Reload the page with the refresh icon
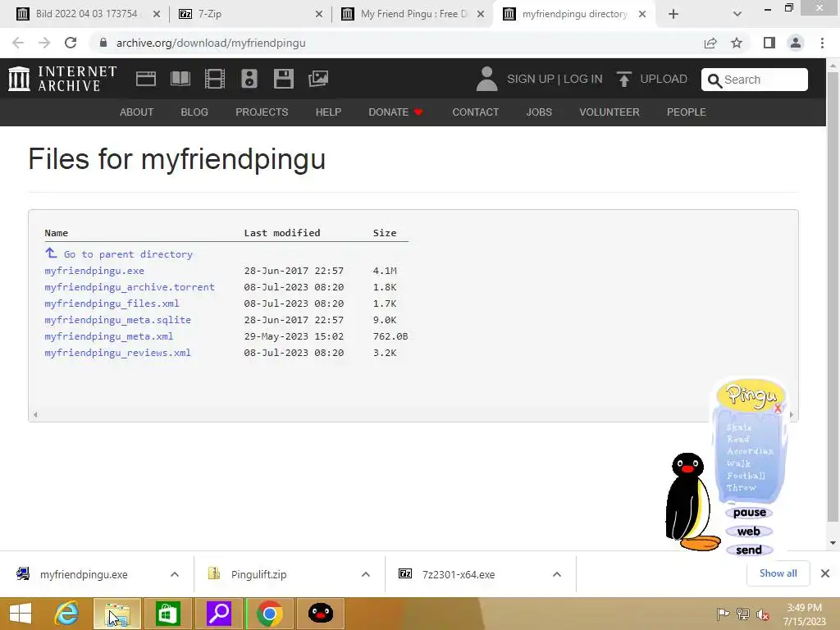The height and width of the screenshot is (630, 840). (71, 43)
